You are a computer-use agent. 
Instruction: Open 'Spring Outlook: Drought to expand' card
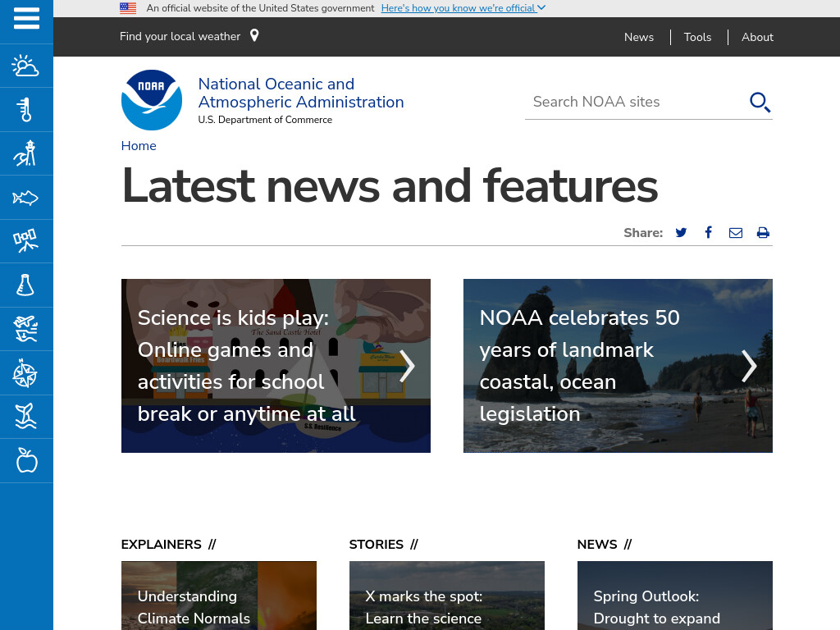675,596
